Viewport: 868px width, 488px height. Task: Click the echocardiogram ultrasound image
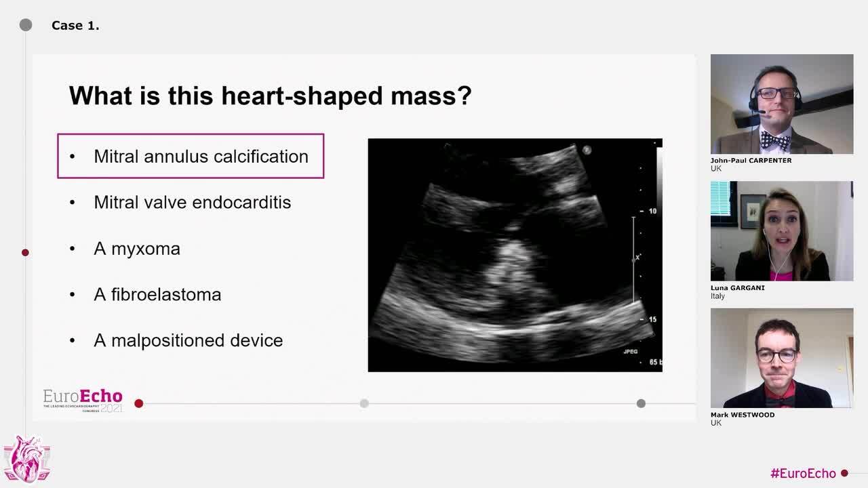point(515,255)
